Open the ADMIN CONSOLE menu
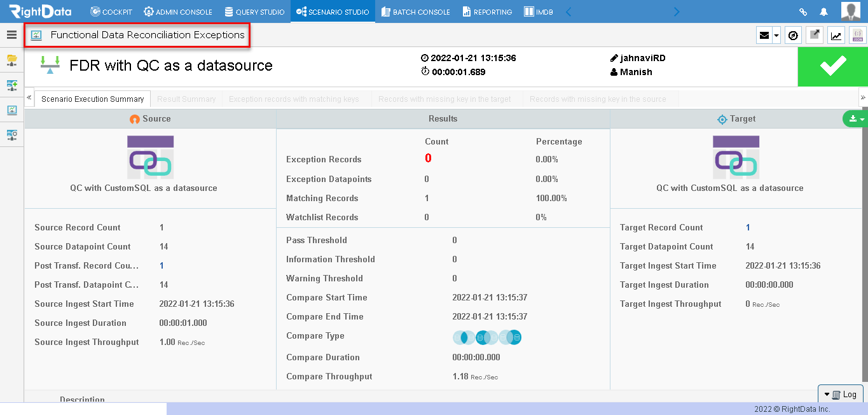The image size is (868, 415). pos(178,11)
